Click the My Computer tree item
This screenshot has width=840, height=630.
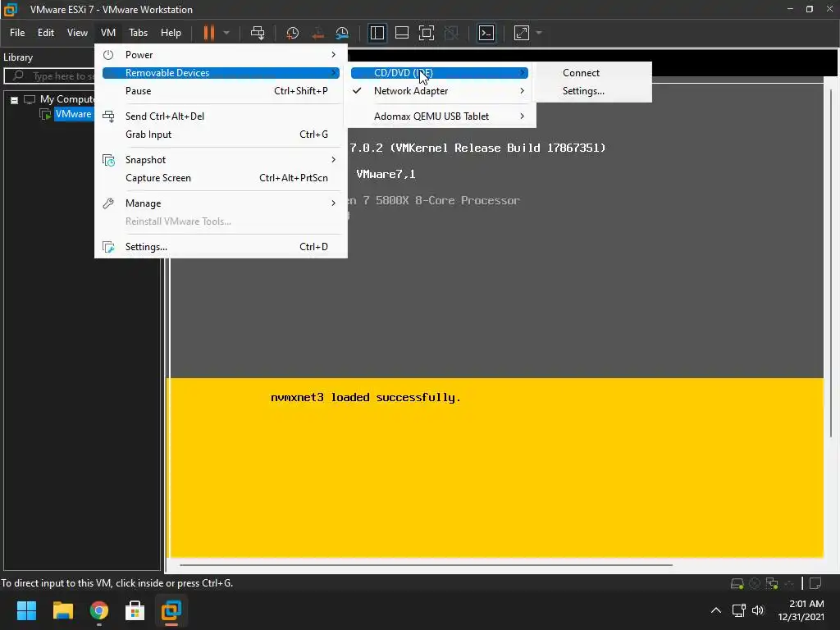coord(67,99)
